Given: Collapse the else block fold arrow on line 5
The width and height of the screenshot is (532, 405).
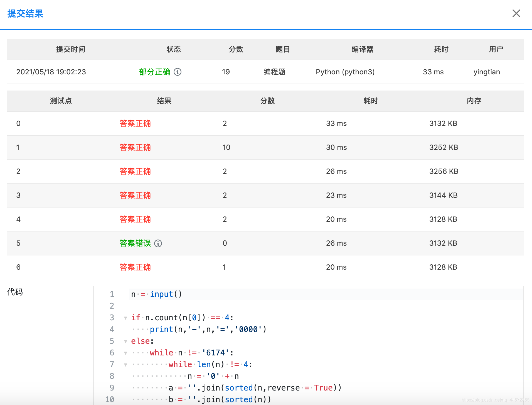Looking at the screenshot, I should point(125,341).
